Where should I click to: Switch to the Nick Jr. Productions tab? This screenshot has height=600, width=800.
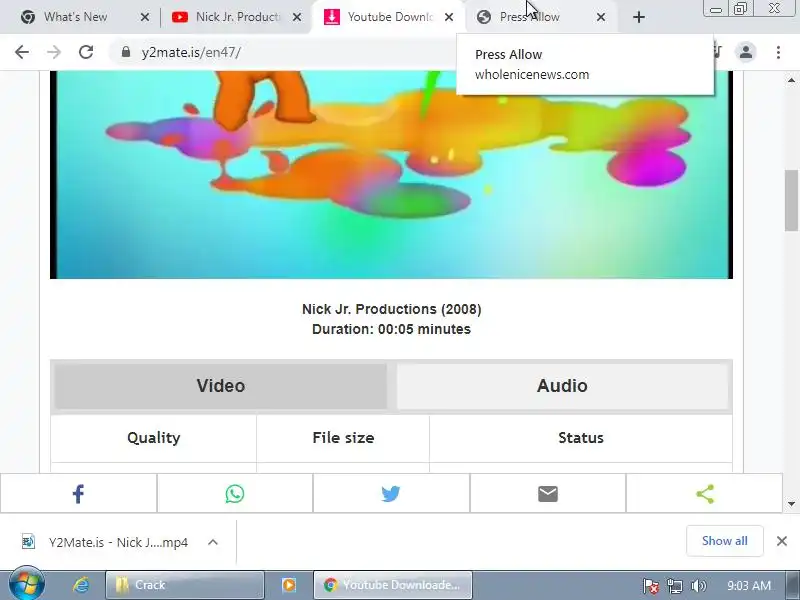[238, 17]
